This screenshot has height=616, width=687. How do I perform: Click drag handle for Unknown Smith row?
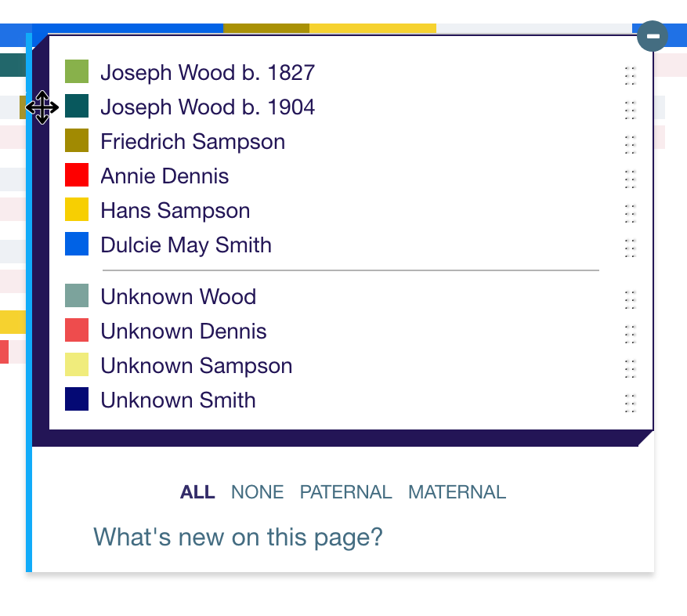pyautogui.click(x=630, y=403)
